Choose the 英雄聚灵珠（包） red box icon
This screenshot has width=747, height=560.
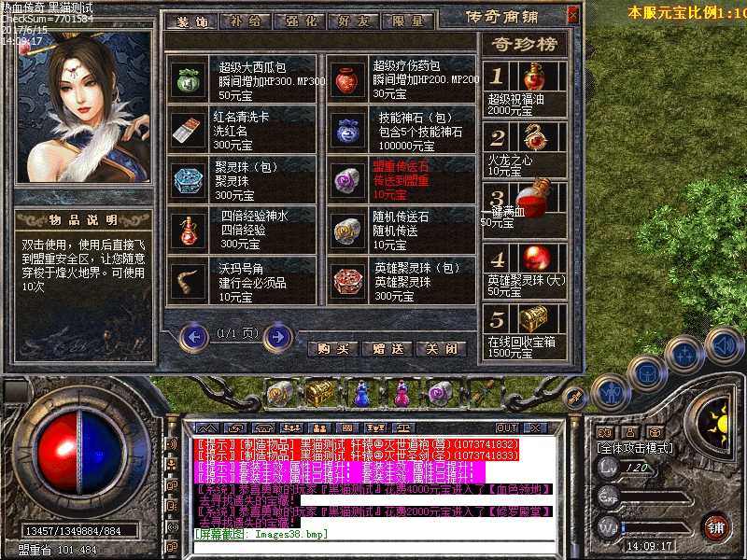[x=347, y=282]
